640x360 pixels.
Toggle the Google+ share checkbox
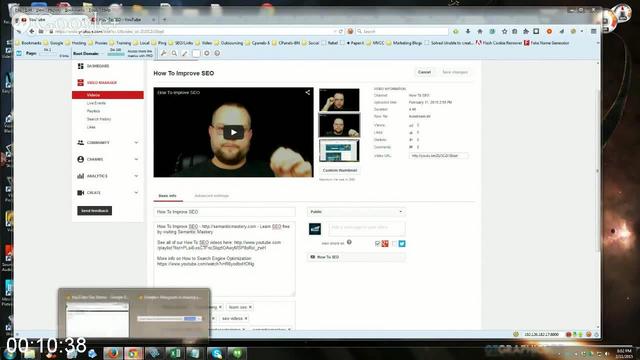coord(378,244)
